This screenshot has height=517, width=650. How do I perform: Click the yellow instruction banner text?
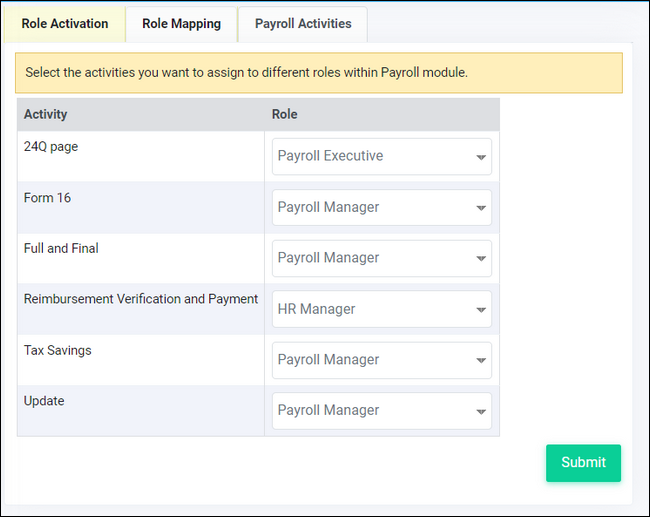click(x=246, y=73)
